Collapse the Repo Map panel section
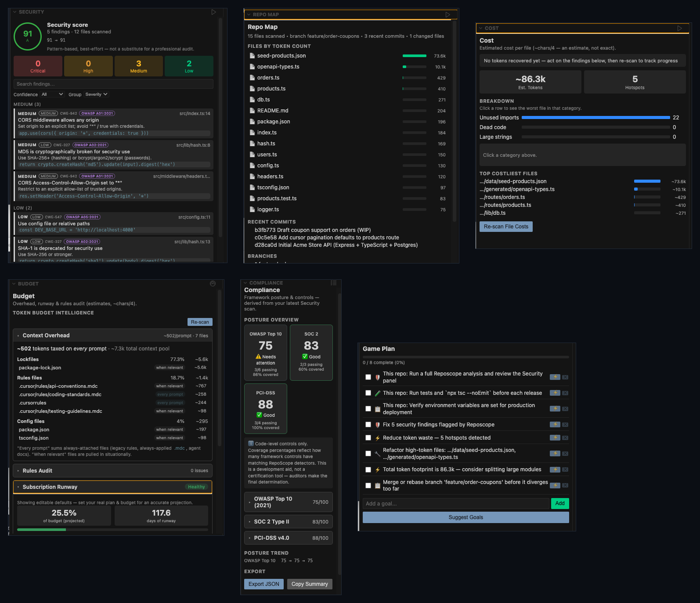 (249, 14)
